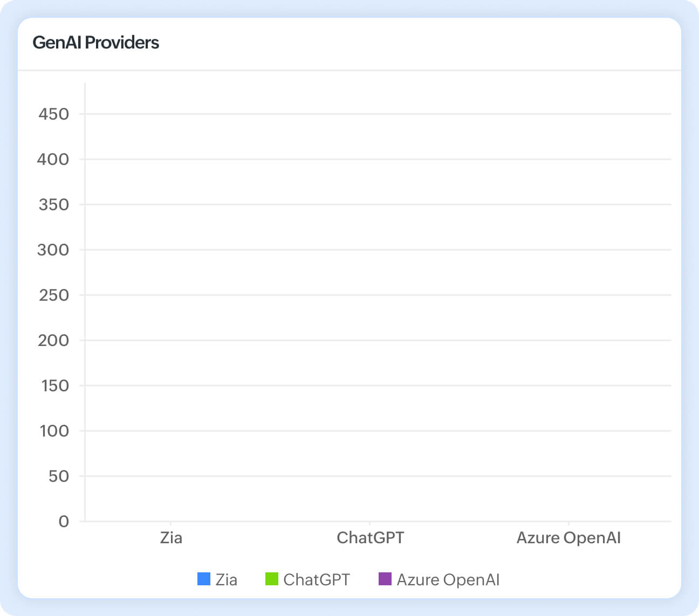Select the ChatGPT x-axis category label

coord(370,538)
